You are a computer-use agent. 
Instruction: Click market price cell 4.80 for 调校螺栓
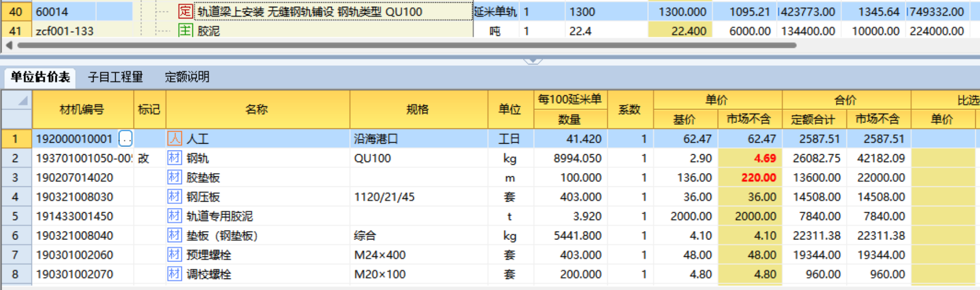750,274
